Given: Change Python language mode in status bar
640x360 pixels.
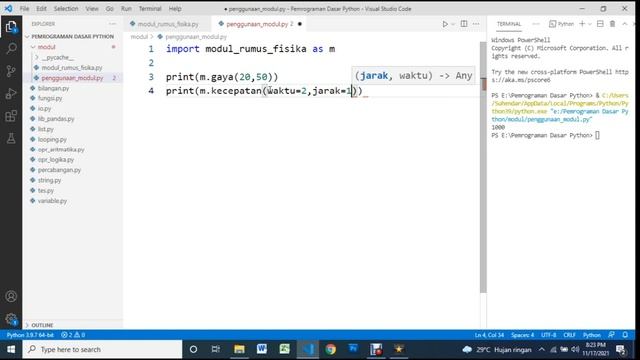Looking at the screenshot, I should [591, 335].
